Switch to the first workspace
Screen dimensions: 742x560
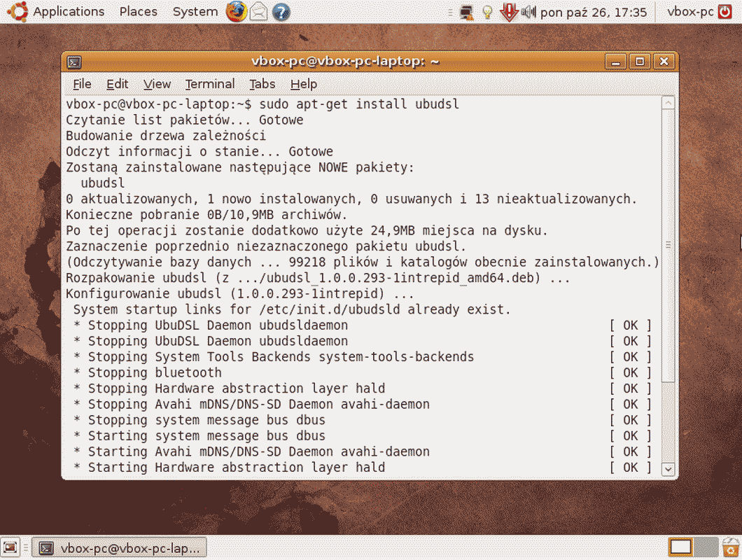(680, 548)
